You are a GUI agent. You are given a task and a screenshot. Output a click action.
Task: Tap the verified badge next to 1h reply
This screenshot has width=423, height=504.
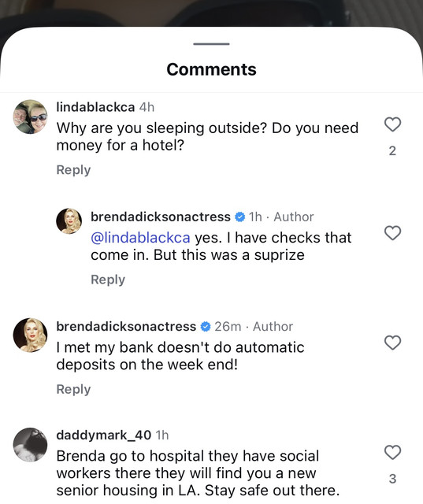[239, 217]
